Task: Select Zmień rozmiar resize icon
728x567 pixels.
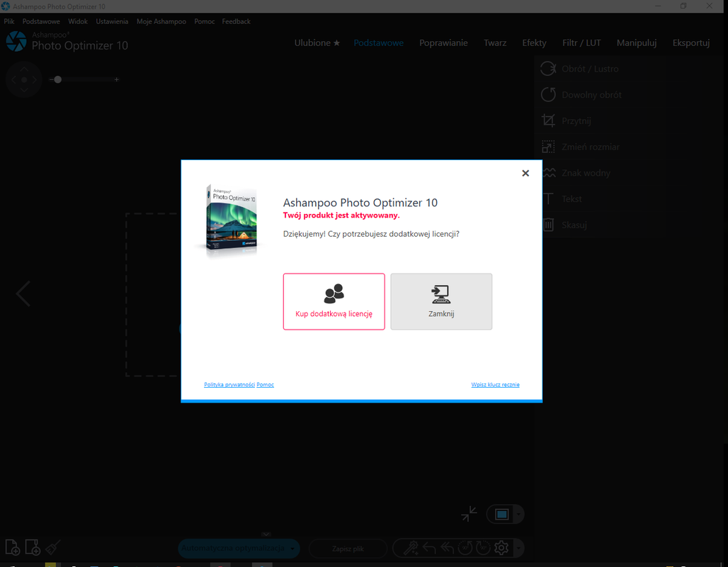Action: point(548,147)
